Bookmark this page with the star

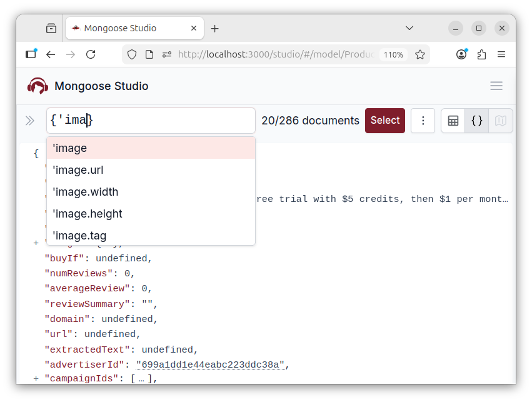(420, 54)
